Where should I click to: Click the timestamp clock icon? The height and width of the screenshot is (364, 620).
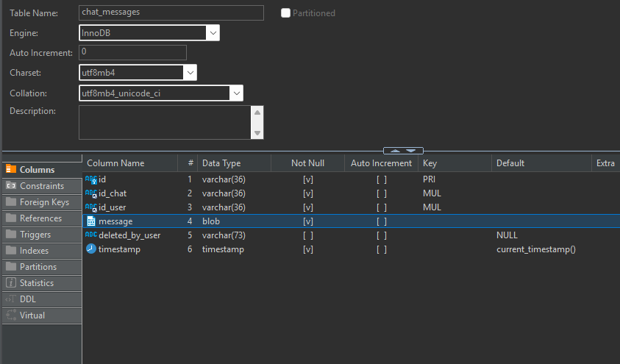[91, 249]
